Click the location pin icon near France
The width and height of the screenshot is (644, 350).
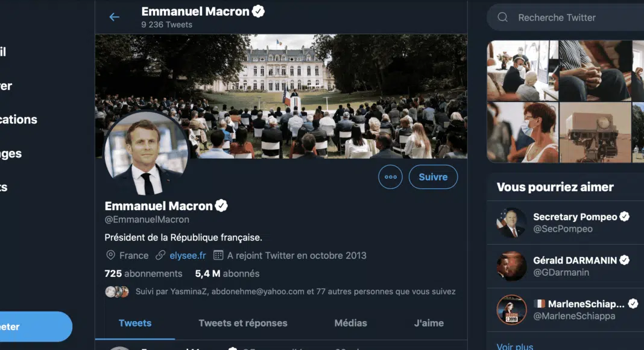click(x=110, y=255)
